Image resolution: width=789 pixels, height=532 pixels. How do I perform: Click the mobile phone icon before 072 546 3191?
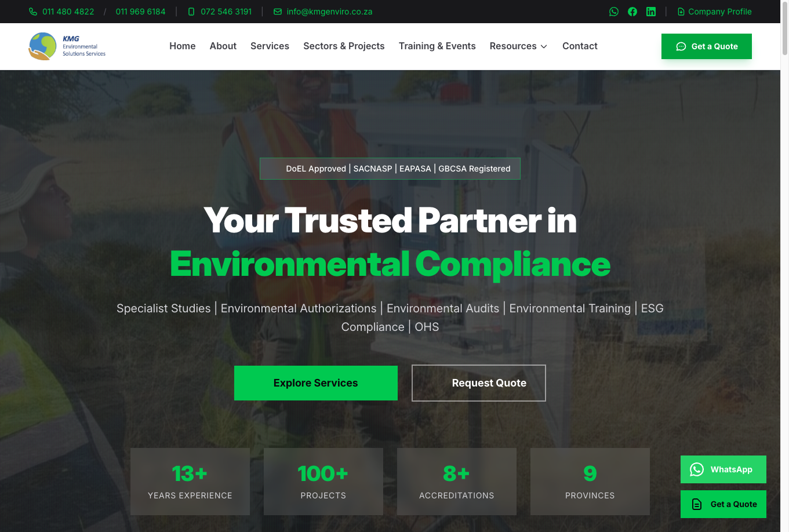[191, 12]
